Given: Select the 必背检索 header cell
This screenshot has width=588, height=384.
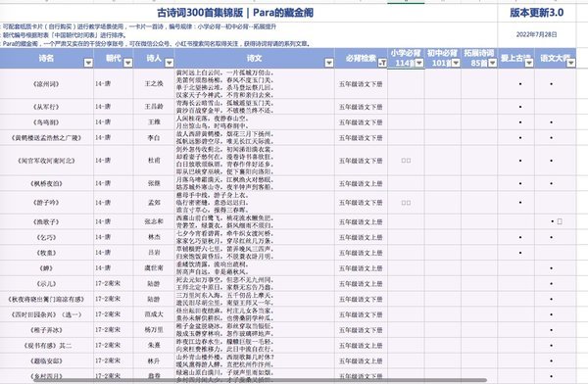Looking at the screenshot, I should coord(361,58).
